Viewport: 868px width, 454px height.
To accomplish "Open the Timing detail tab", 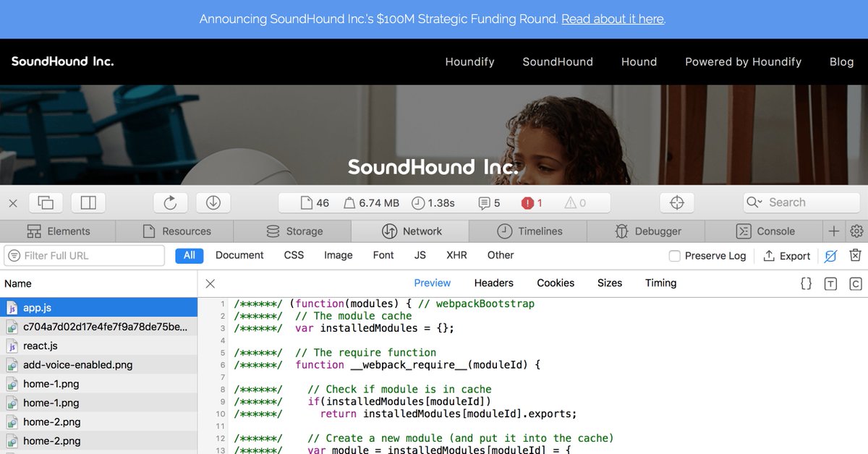I will coord(660,283).
